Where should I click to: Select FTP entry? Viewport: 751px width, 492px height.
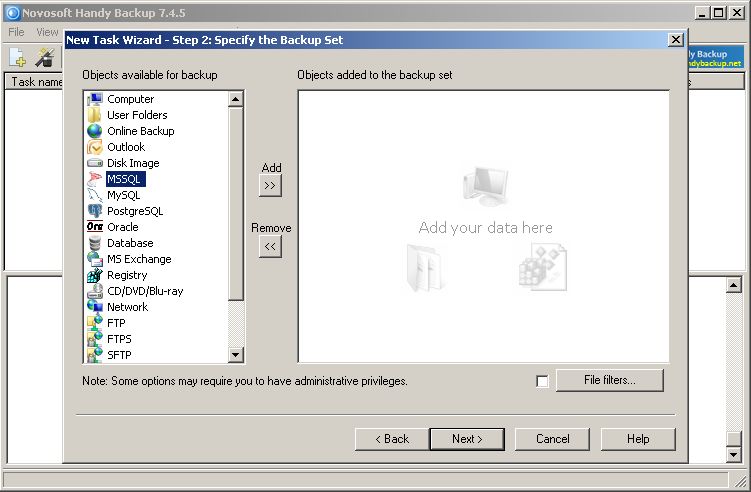click(116, 323)
